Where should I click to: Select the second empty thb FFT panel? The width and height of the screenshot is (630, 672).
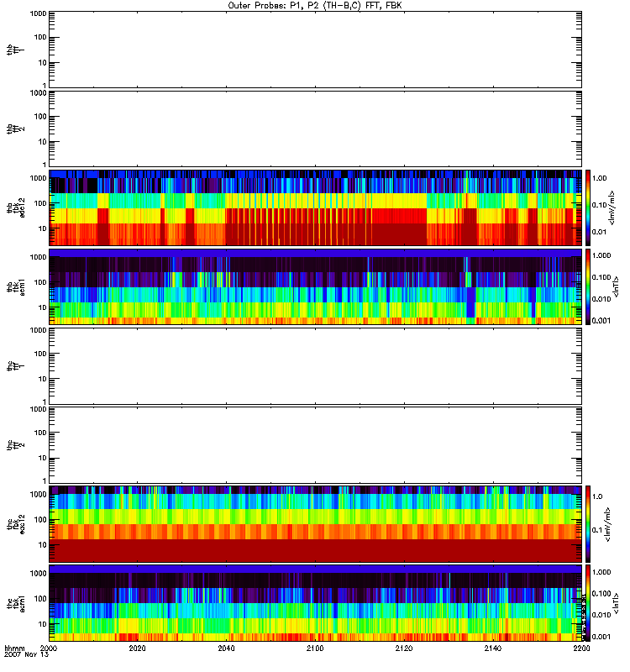click(x=315, y=128)
